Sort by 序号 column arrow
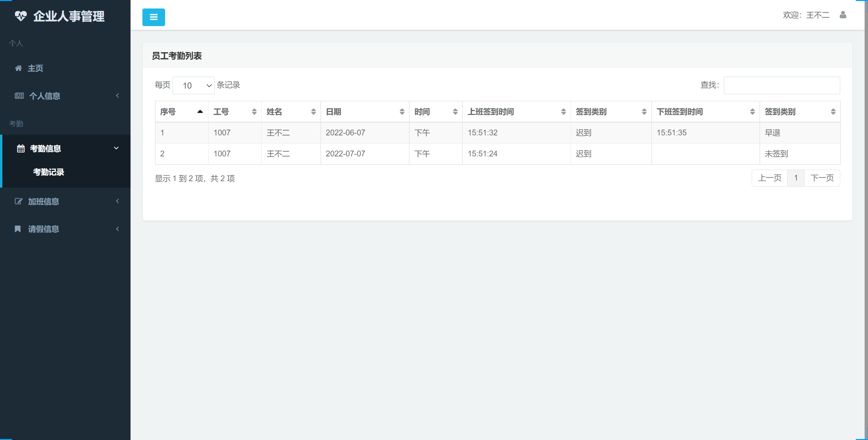The image size is (868, 440). pyautogui.click(x=200, y=112)
